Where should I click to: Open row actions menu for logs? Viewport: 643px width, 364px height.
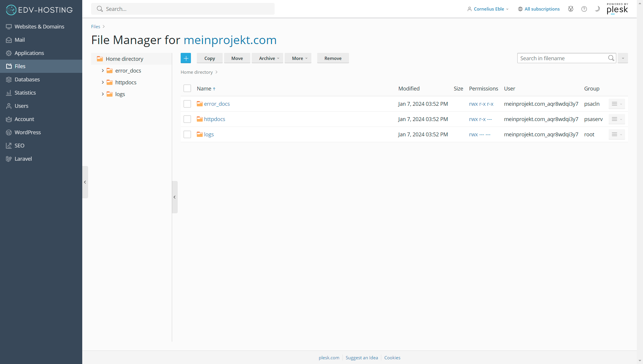coord(617,134)
